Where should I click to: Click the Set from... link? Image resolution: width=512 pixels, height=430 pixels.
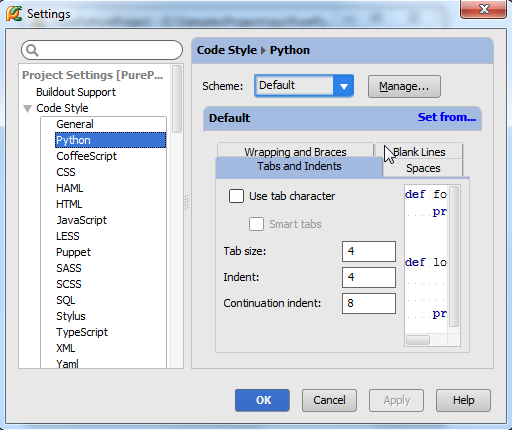click(447, 117)
